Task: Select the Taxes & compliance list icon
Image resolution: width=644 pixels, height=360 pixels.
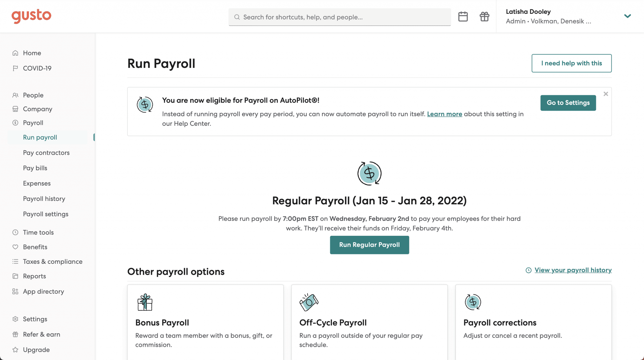Action: pos(15,261)
